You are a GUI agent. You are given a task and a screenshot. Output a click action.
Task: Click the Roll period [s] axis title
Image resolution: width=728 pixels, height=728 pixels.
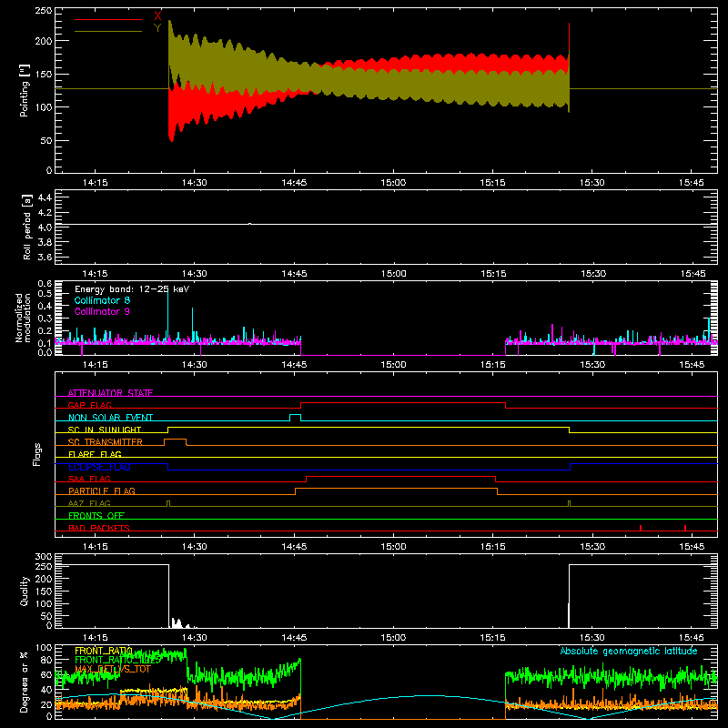[26, 227]
